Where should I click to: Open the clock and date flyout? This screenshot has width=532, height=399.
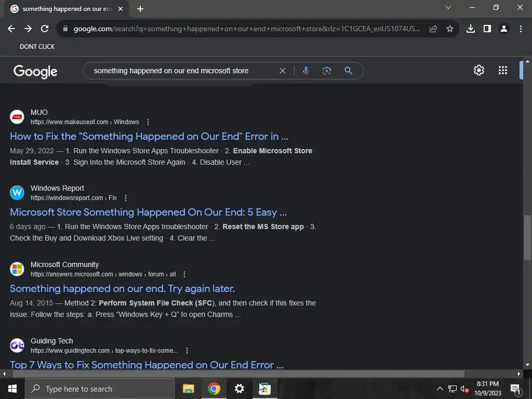pos(487,389)
